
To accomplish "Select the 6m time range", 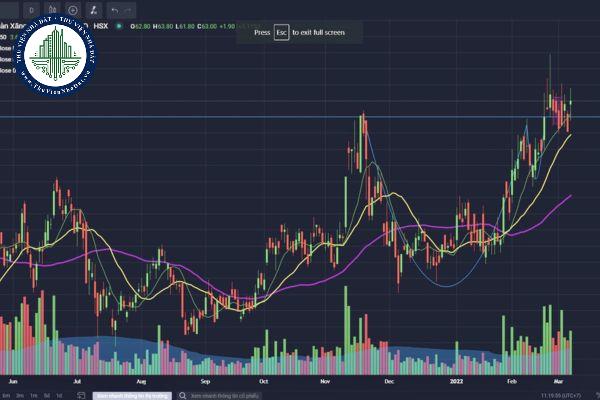I will (5, 395).
